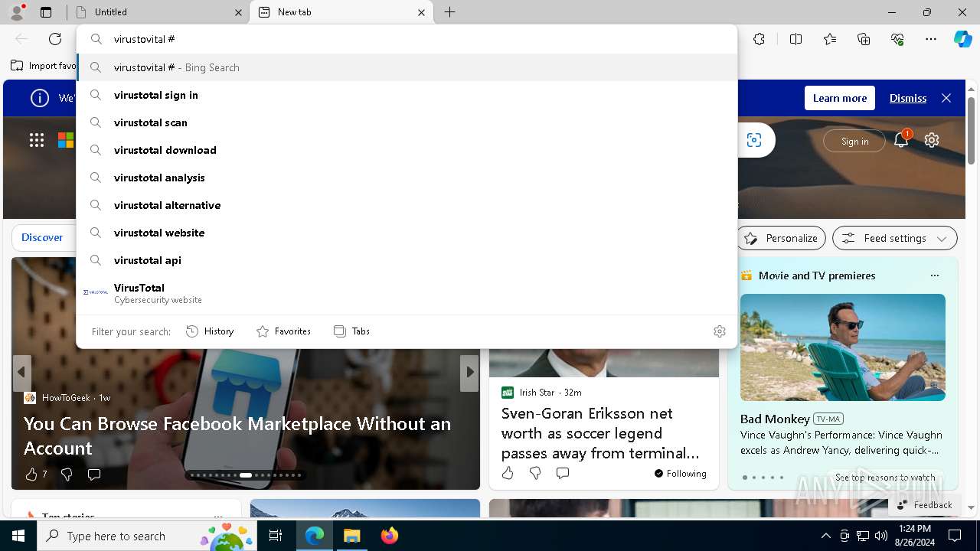The image size is (980, 551).
Task: Open the Collections icon
Action: 864,39
